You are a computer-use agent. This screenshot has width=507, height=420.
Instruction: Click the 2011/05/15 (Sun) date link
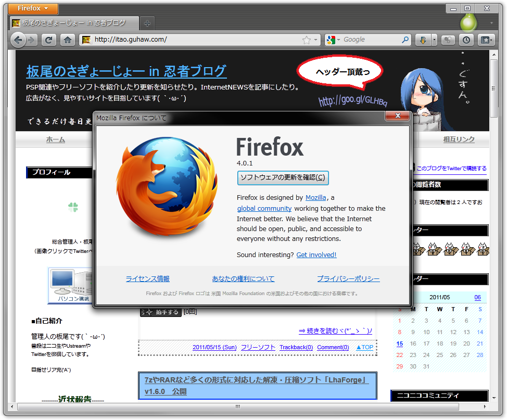tap(214, 347)
